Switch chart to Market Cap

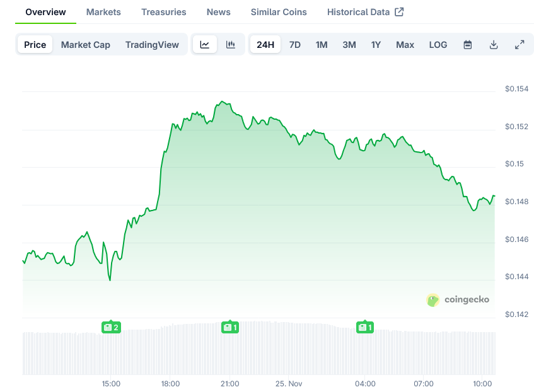click(x=86, y=45)
